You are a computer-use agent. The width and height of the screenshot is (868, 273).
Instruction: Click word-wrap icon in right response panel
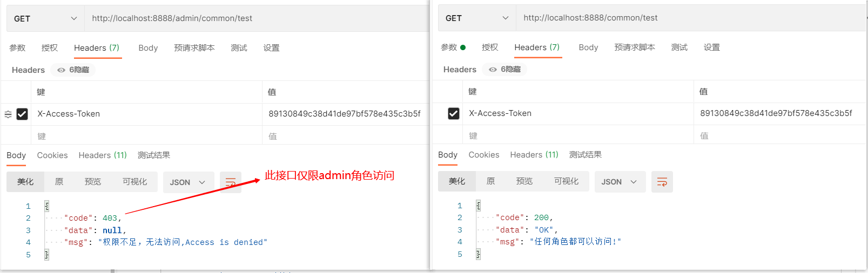pos(662,182)
